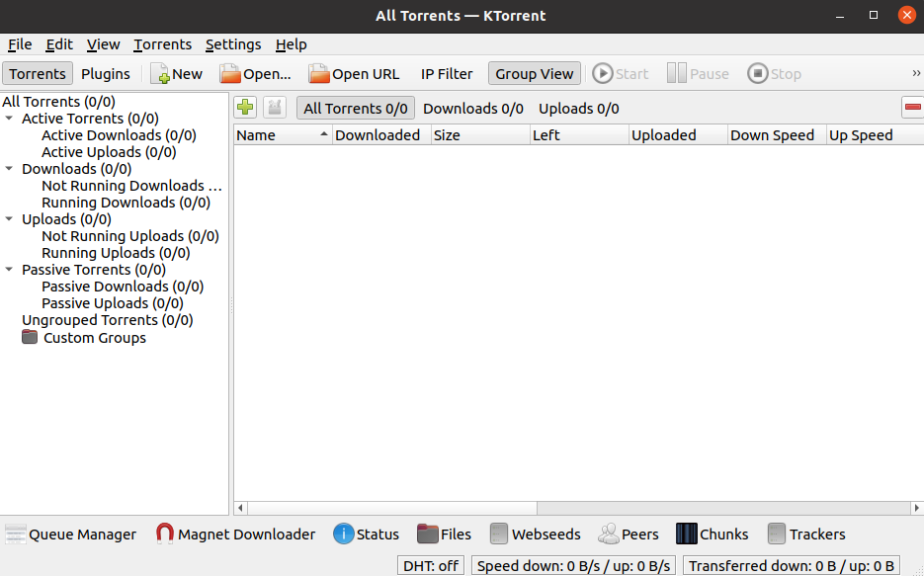This screenshot has width=924, height=576.
Task: Open the Queue Manager
Action: coord(70,534)
